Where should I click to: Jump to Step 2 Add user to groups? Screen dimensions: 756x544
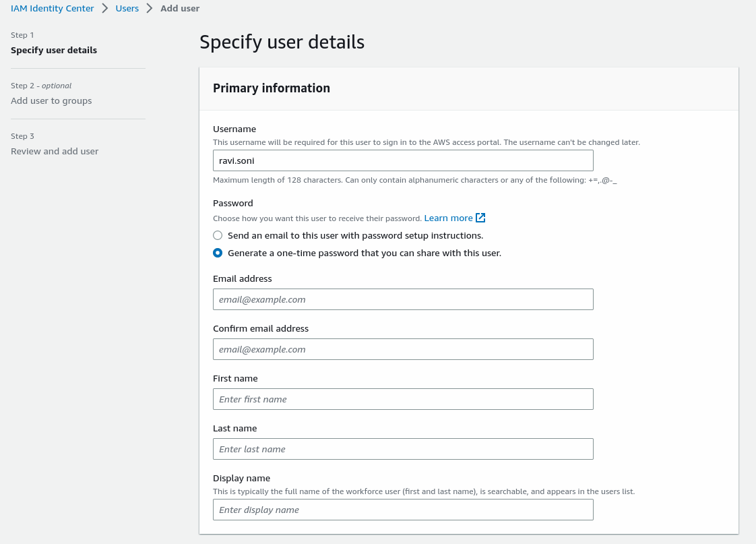coord(51,100)
